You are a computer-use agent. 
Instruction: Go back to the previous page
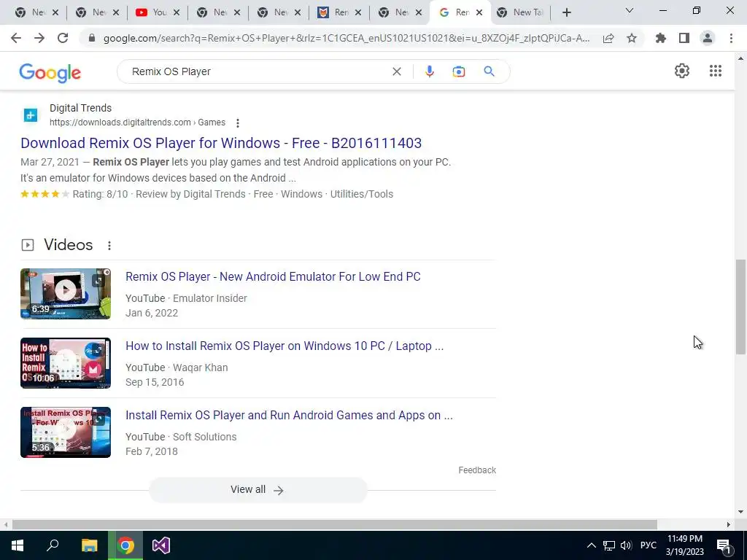pyautogui.click(x=16, y=38)
